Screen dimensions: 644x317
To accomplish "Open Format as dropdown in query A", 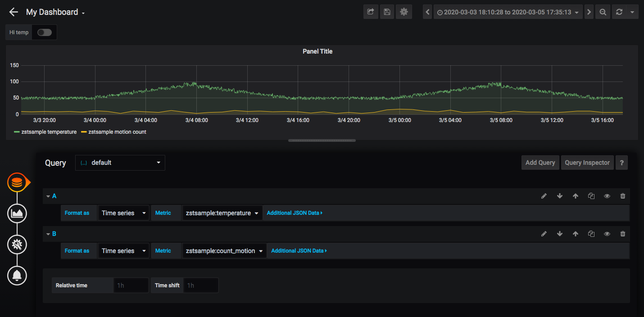I will [123, 213].
